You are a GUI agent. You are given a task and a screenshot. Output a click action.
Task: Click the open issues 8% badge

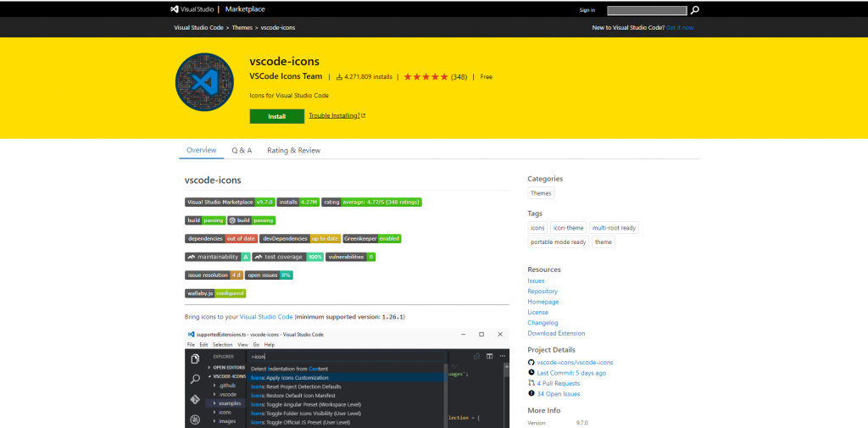pos(269,275)
